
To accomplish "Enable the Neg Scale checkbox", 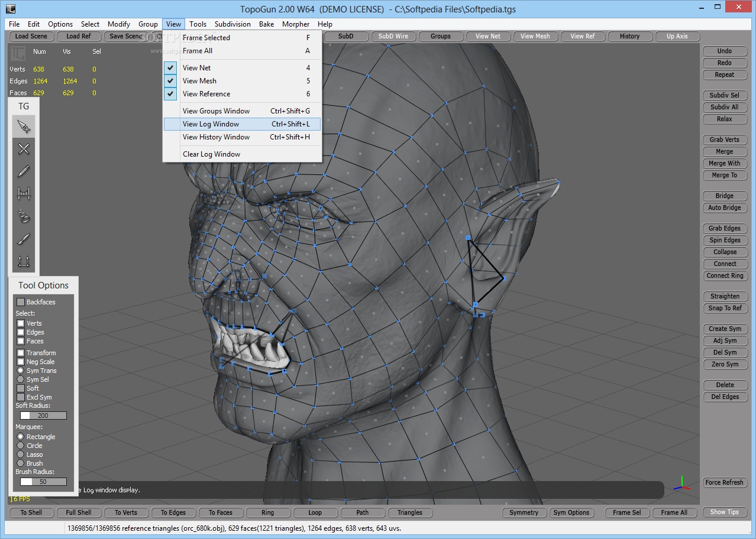I will click(x=21, y=362).
